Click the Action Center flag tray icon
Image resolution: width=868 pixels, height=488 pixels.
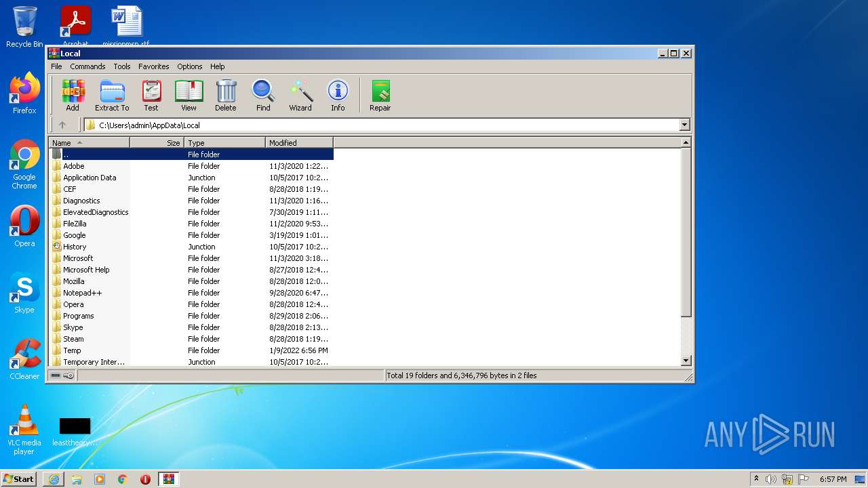tap(804, 479)
